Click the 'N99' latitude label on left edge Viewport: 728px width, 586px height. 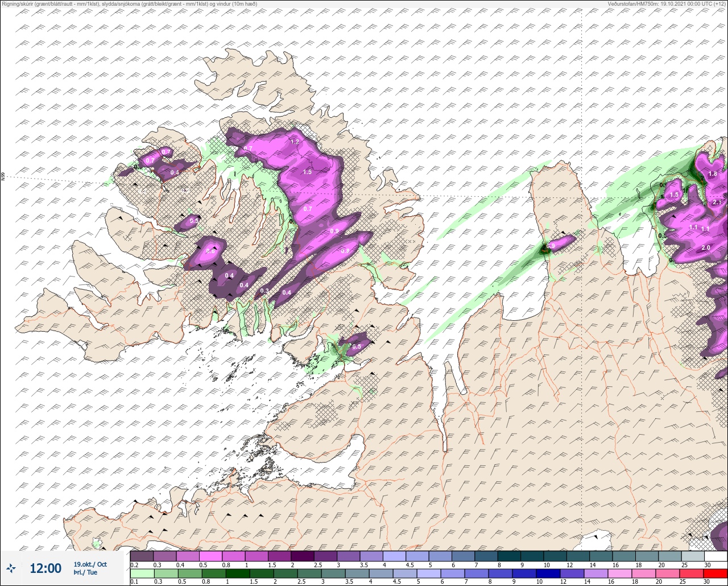(3, 177)
